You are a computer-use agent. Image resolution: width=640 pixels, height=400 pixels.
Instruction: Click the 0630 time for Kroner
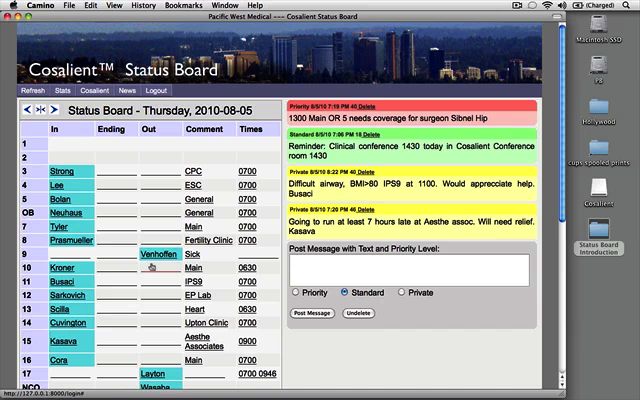pyautogui.click(x=247, y=268)
